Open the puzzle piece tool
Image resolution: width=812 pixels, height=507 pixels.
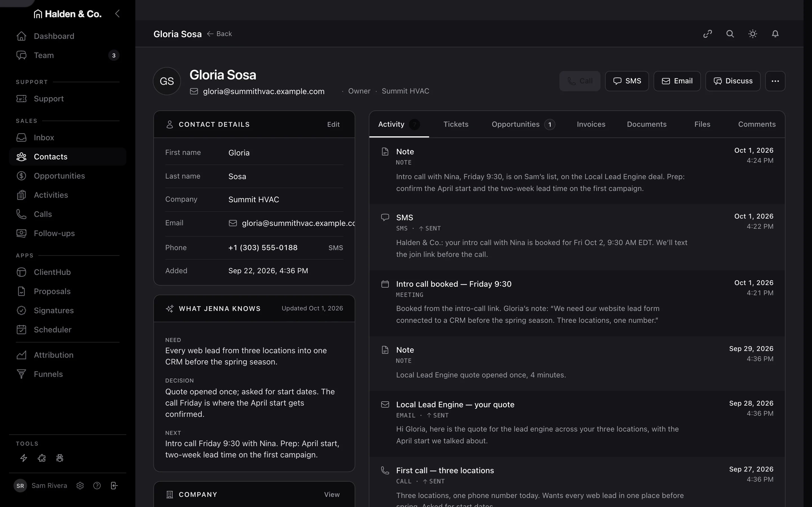click(42, 458)
